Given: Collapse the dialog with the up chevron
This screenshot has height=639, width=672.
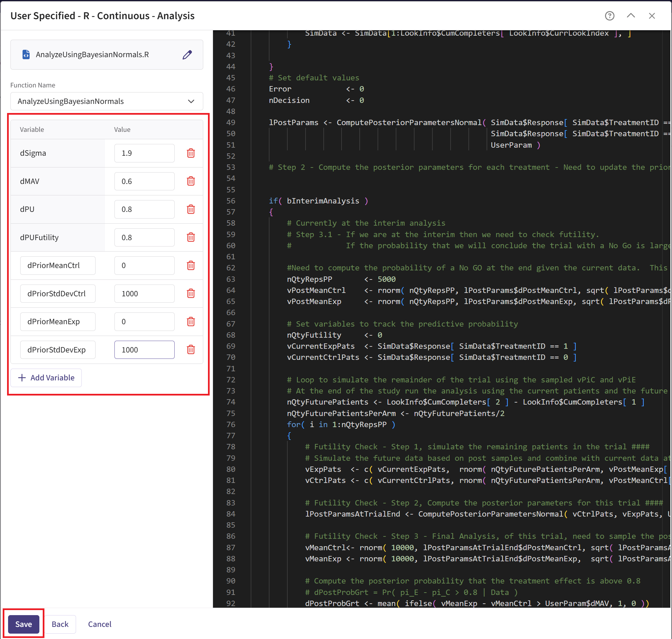Looking at the screenshot, I should click(x=631, y=16).
